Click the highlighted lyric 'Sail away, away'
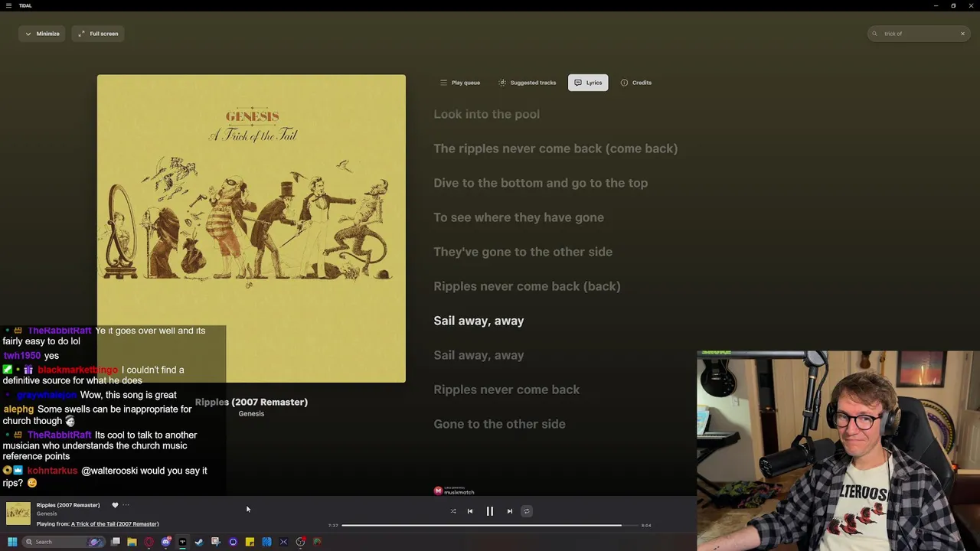Viewport: 980px width, 551px height. point(479,321)
